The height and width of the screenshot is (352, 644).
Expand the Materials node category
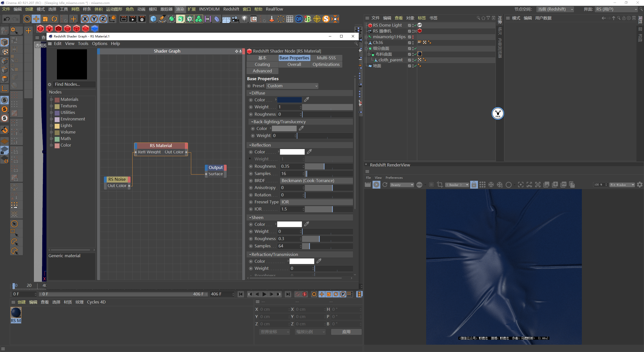pyautogui.click(x=51, y=100)
